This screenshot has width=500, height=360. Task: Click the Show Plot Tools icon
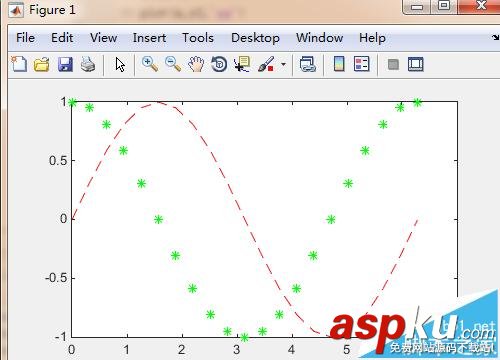coord(416,64)
